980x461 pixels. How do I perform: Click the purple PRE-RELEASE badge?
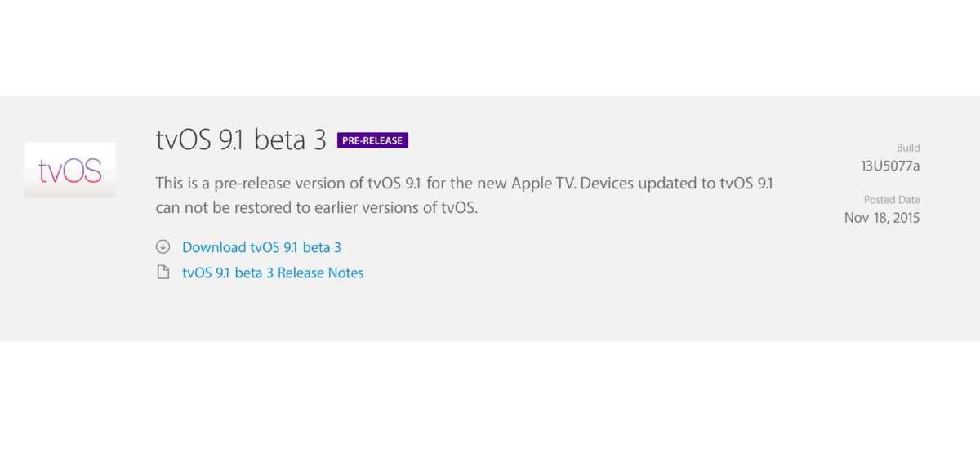click(372, 140)
